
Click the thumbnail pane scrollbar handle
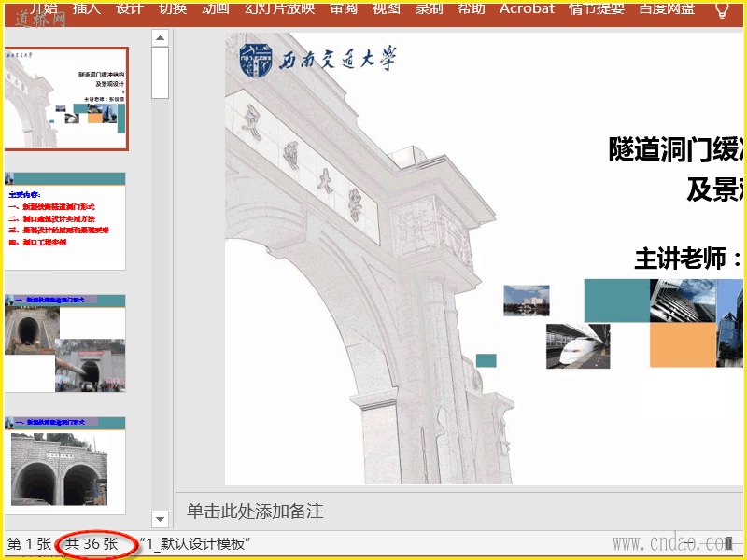160,73
